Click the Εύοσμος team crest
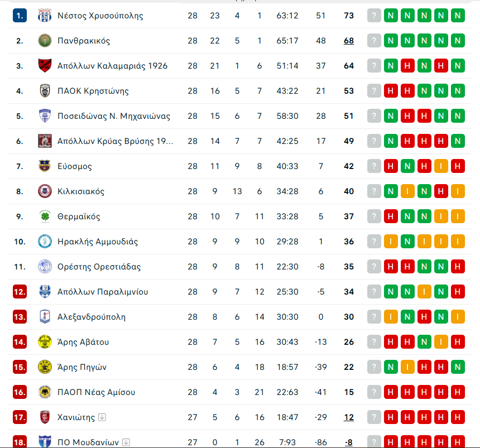The image size is (480, 448). click(45, 166)
